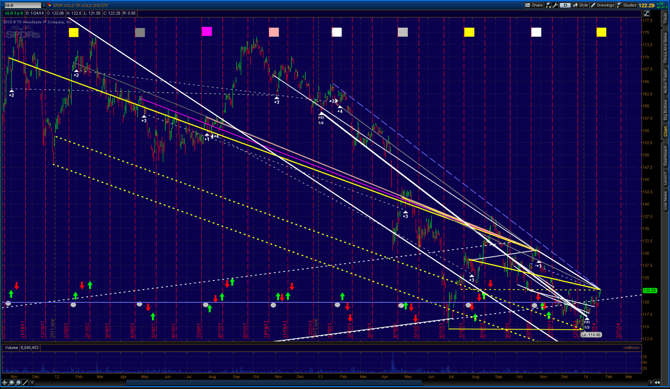
Task: Open the Drawings menu
Action: pyautogui.click(x=602, y=5)
